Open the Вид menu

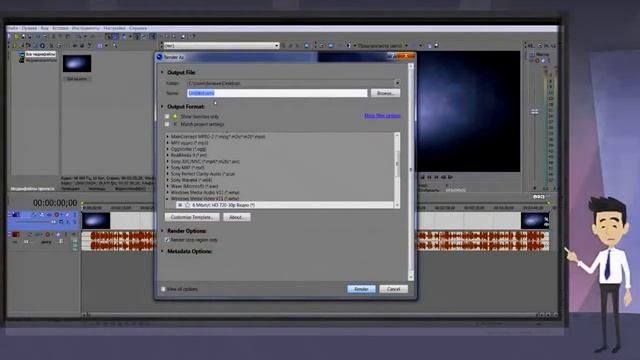[44, 28]
